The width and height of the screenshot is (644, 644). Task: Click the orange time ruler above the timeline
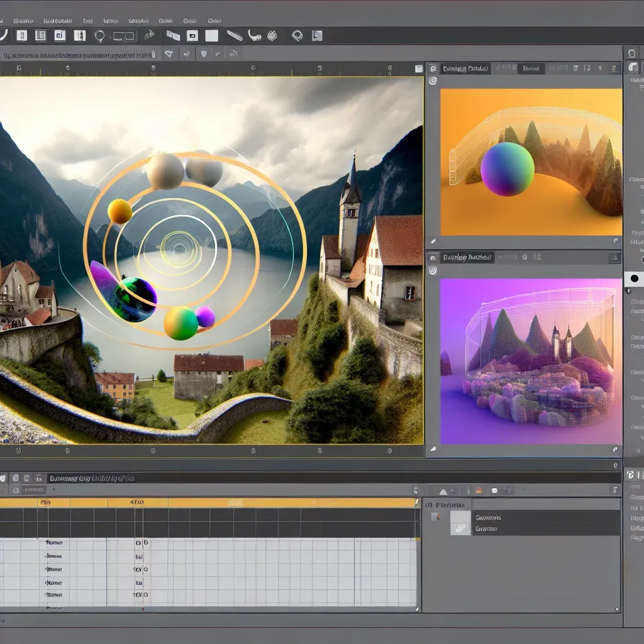click(x=208, y=502)
